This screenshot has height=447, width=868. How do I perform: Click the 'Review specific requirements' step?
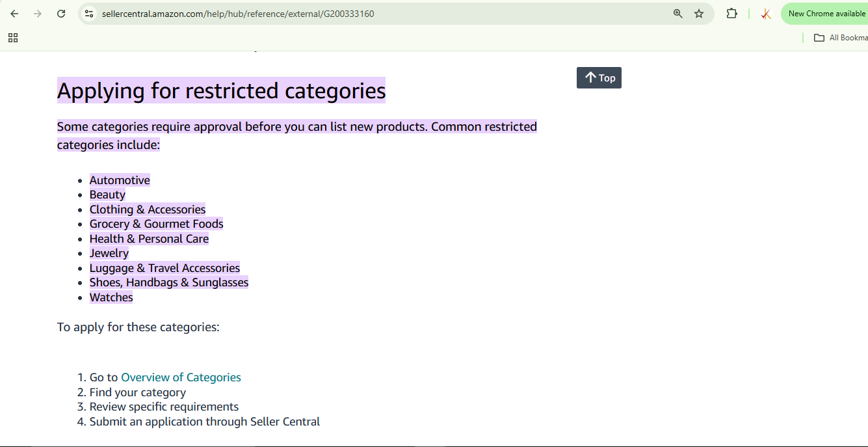(x=164, y=407)
